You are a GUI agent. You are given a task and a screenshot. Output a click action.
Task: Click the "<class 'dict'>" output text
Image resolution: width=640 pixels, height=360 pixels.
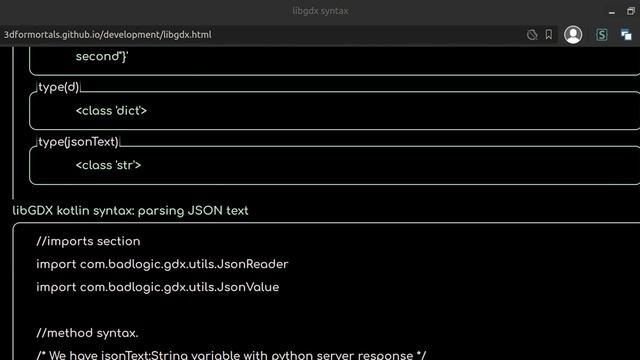point(111,111)
